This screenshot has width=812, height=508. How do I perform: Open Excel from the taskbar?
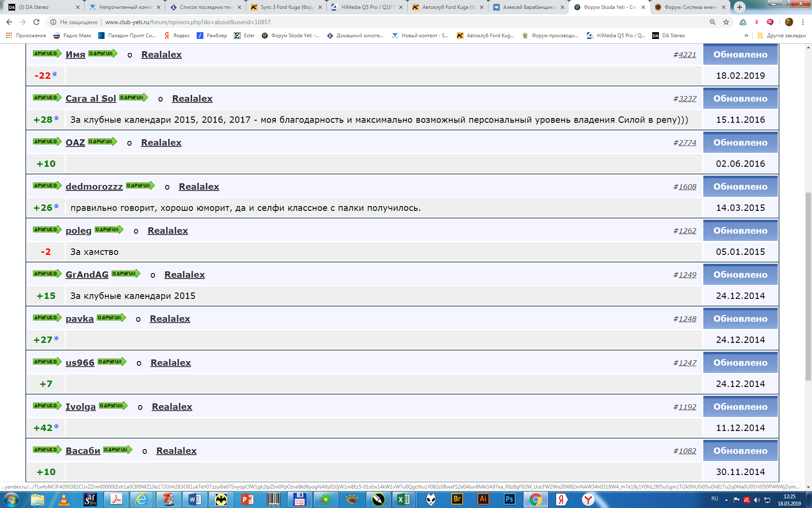click(403, 500)
